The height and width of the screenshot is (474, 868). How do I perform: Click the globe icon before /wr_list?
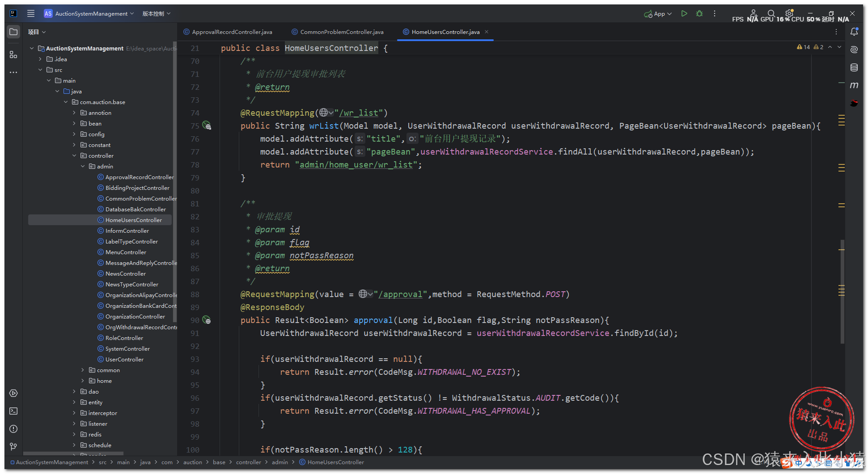tap(324, 113)
